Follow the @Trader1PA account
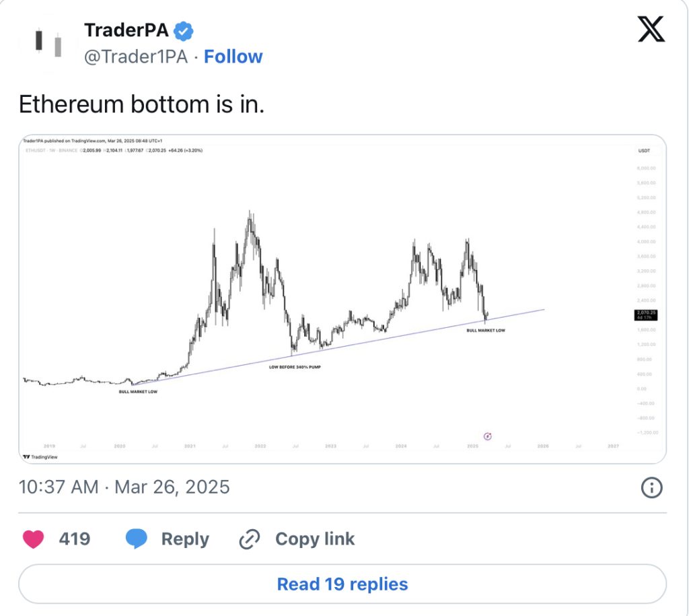 233,57
